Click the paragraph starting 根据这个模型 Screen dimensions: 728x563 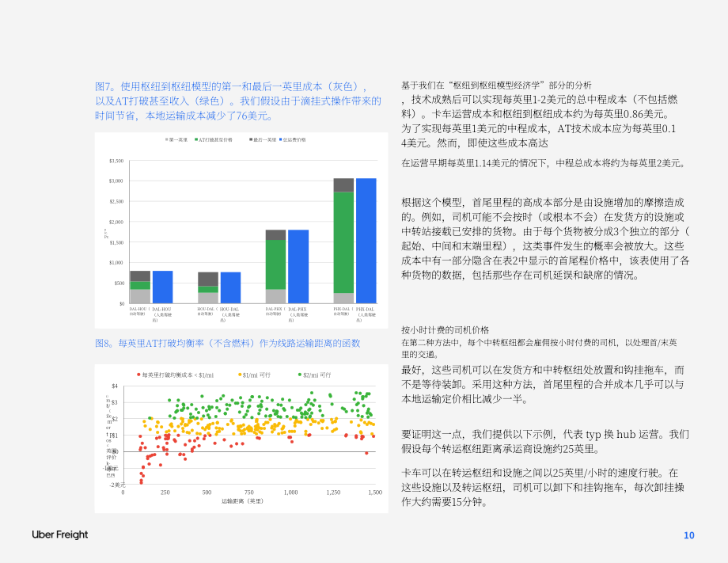pyautogui.click(x=545, y=239)
